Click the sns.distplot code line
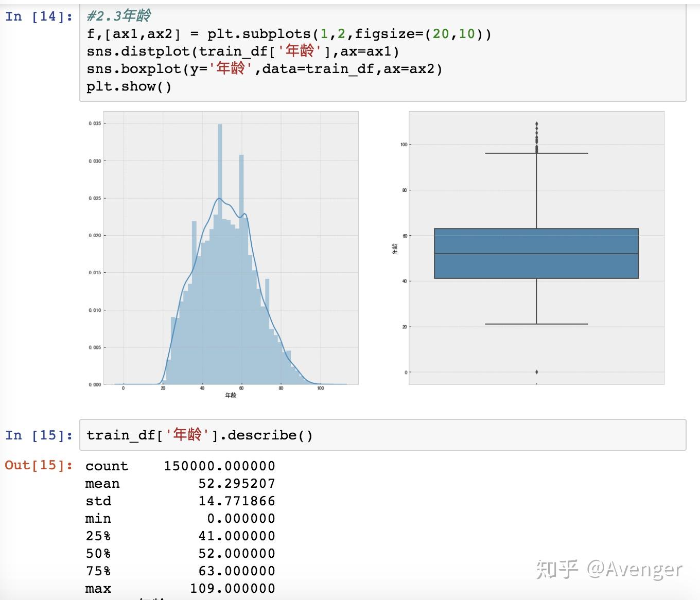This screenshot has width=700, height=600. point(242,51)
